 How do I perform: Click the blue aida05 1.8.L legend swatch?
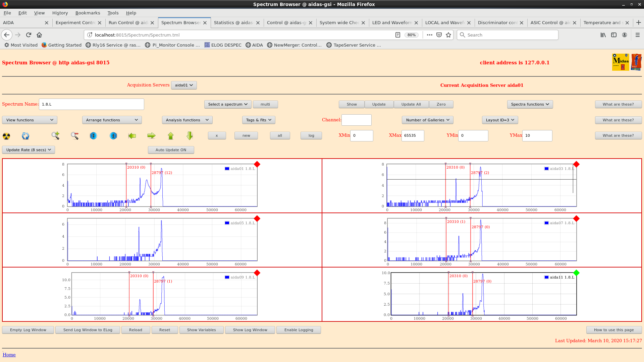(227, 223)
